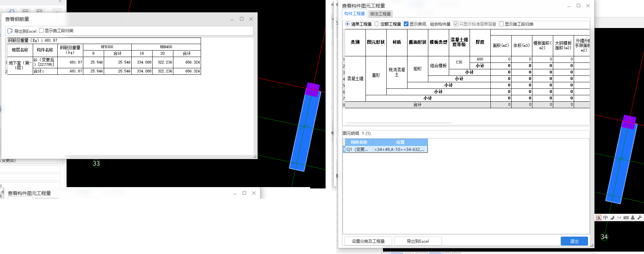Click the axis bubble numbered 34
The width and height of the screenshot is (644, 254).
pos(604,237)
